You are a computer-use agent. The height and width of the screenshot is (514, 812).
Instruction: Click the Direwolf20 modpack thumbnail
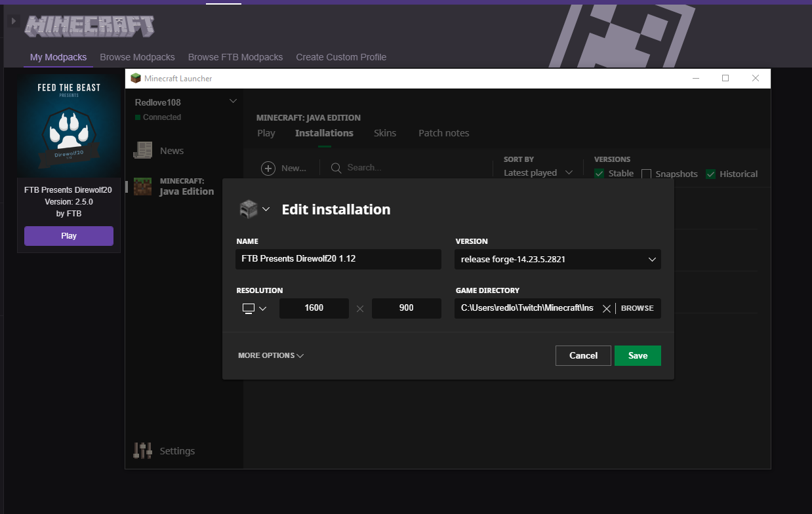(x=69, y=127)
